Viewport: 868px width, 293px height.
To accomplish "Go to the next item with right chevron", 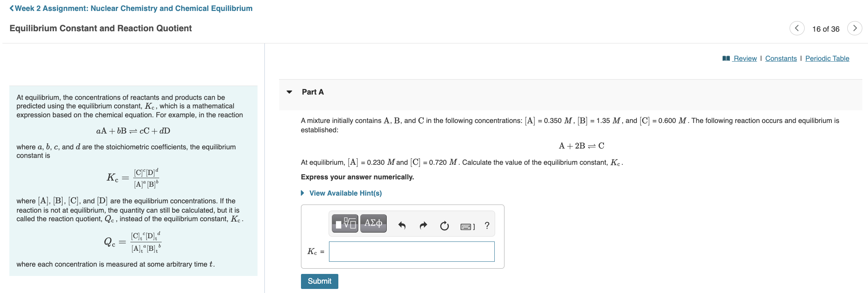I will pyautogui.click(x=855, y=28).
